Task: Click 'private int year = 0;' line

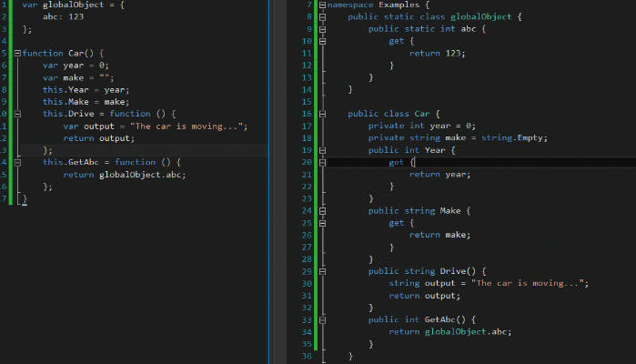Action: click(x=422, y=126)
